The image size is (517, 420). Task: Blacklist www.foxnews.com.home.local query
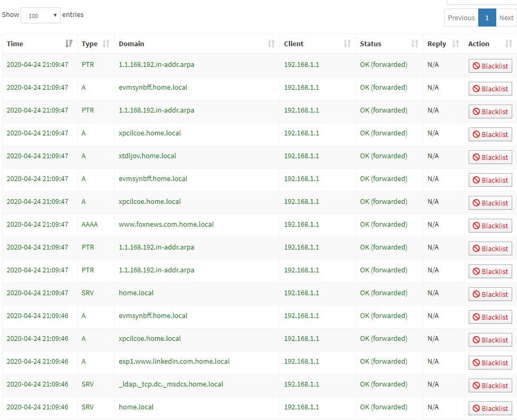click(490, 226)
